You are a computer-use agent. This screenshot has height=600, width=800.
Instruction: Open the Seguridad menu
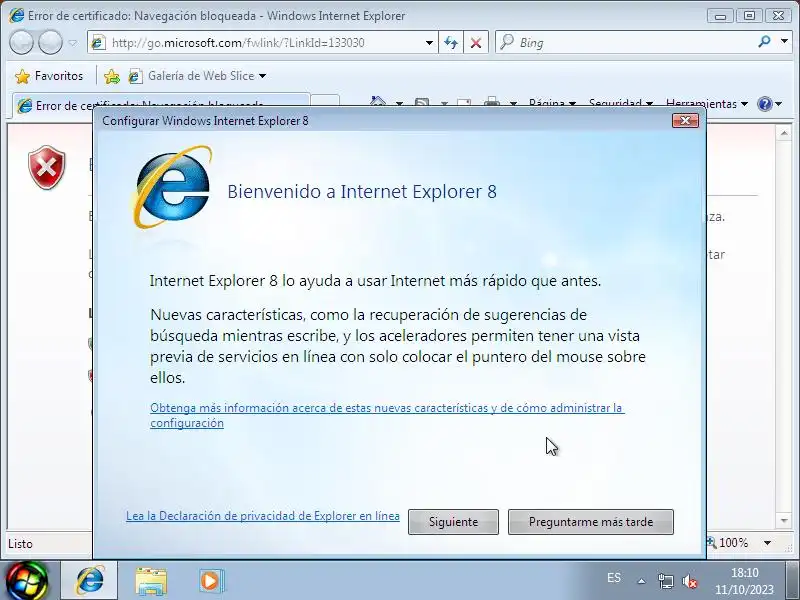pos(620,102)
